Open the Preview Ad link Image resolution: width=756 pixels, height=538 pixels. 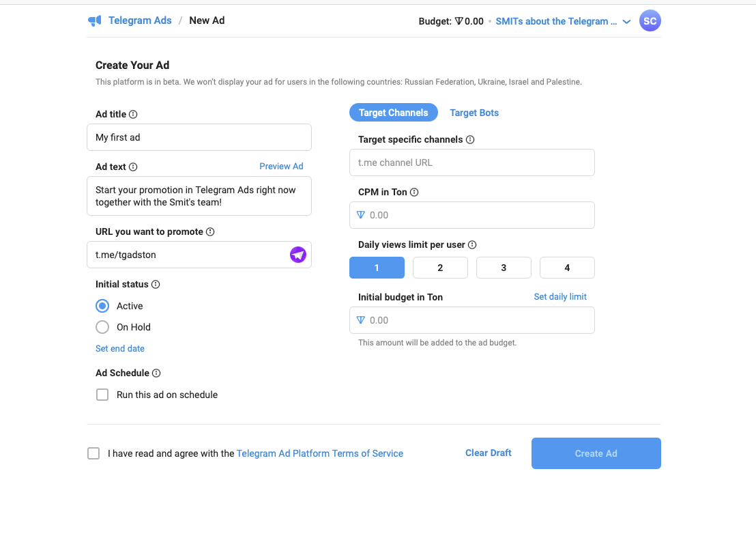coord(281,167)
